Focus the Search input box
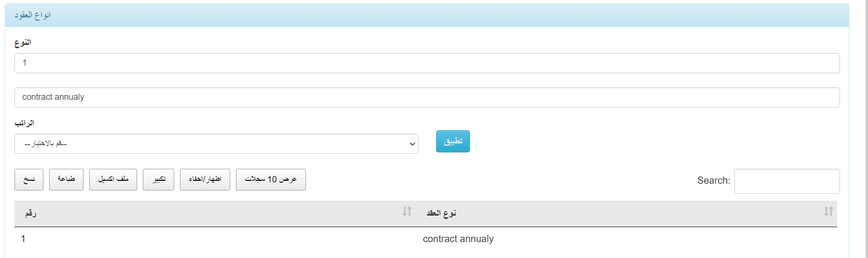Screen dimensions: 868x258 tap(786, 181)
